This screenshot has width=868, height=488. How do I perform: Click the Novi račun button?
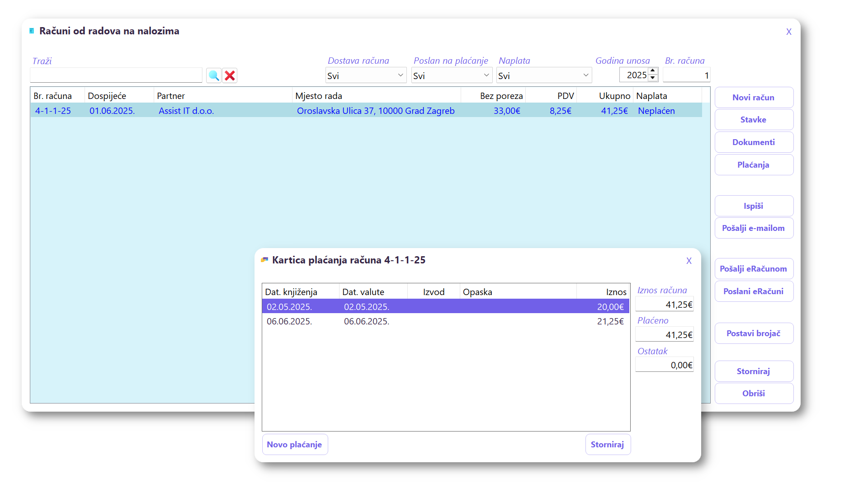753,98
